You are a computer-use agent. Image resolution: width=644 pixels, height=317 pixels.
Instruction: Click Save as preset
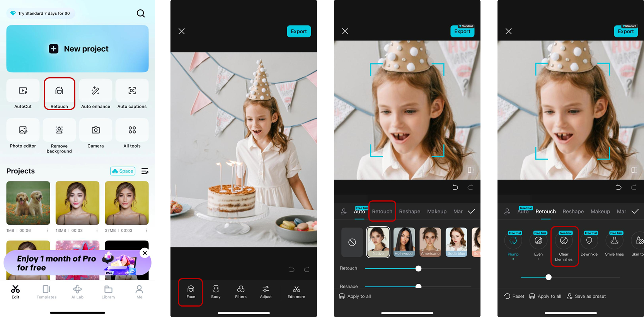tap(586, 296)
